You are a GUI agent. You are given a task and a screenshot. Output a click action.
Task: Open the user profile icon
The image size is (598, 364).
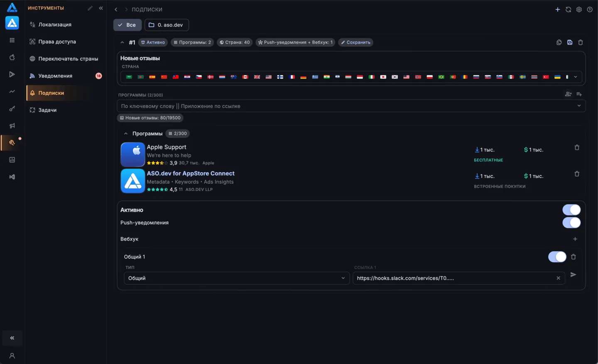[12, 356]
